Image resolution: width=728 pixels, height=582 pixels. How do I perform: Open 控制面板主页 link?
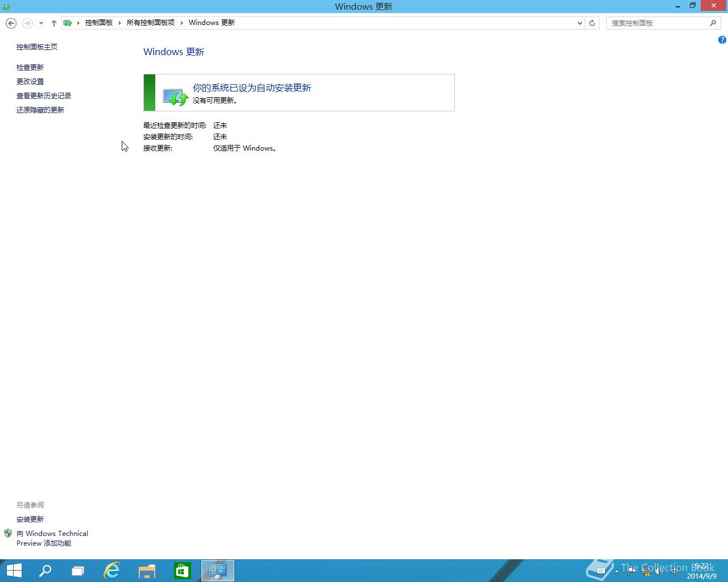37,47
